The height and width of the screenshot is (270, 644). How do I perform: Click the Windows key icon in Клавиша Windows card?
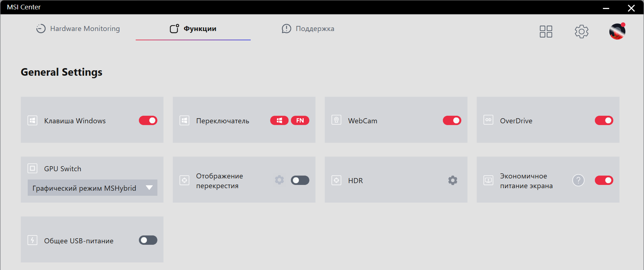pyautogui.click(x=32, y=120)
